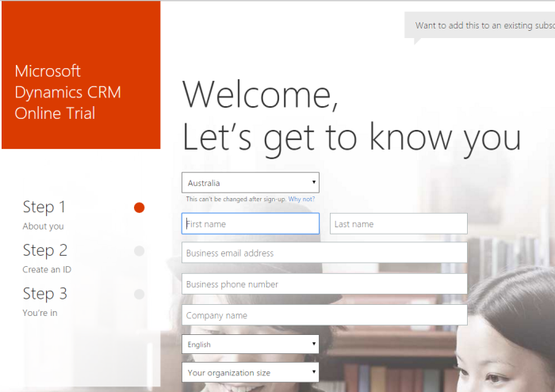Image resolution: width=555 pixels, height=392 pixels.
Task: Click the 'This can't be changed after sign-up' note
Action: (235, 200)
